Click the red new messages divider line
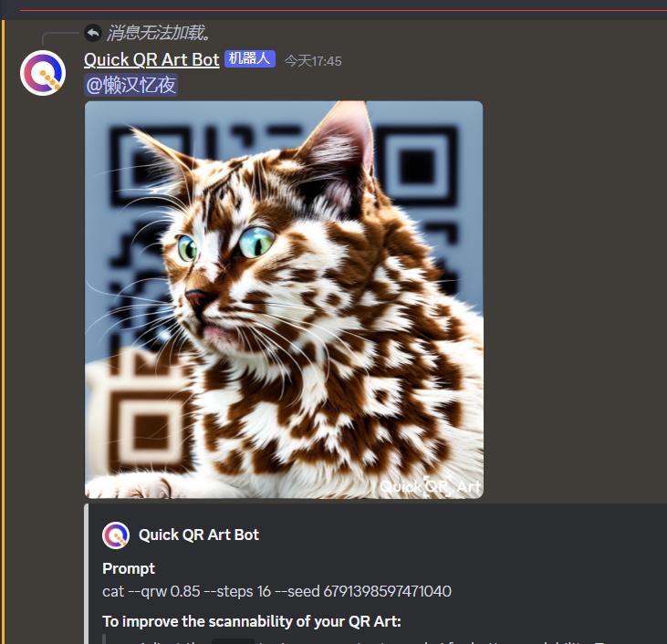The height and width of the screenshot is (644, 667). point(343,9)
